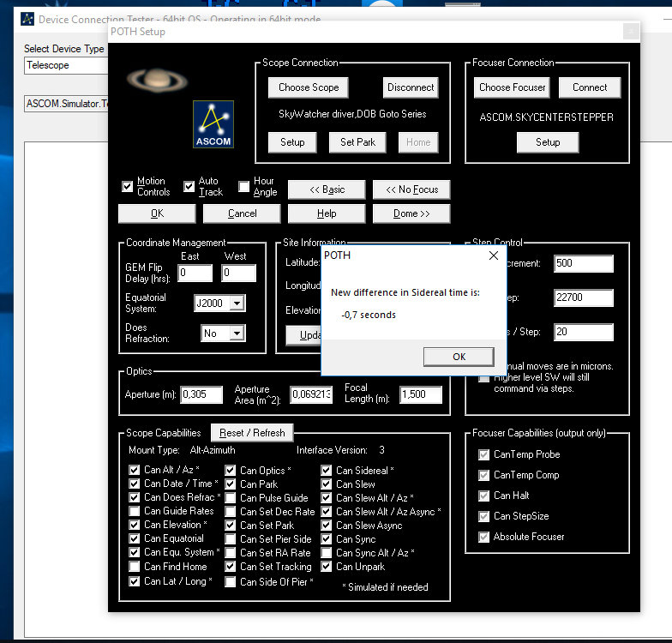Toggle Can Unpark checkbox
Image resolution: width=672 pixels, height=643 pixels.
click(x=326, y=567)
